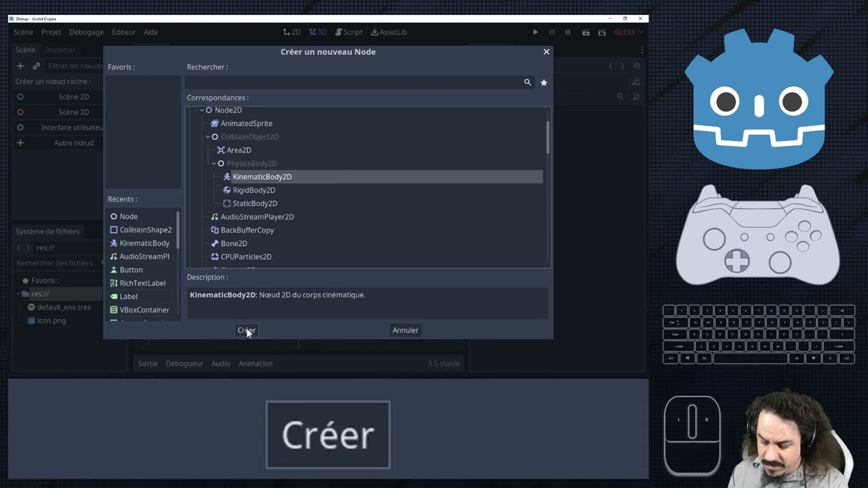The image size is (868, 488).
Task: Close the Créer un nouveau Node dialog
Action: [547, 52]
